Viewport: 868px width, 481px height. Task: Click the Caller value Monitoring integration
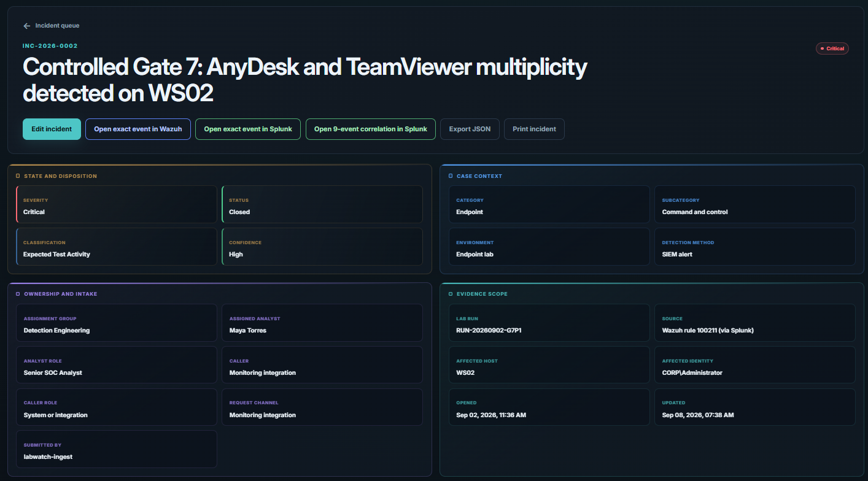tap(263, 372)
